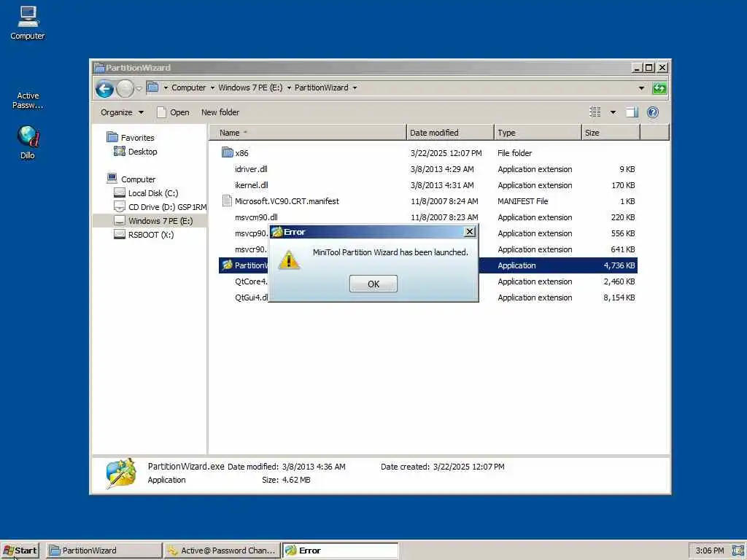
Task: Sort by Date modified column header
Action: 450,133
